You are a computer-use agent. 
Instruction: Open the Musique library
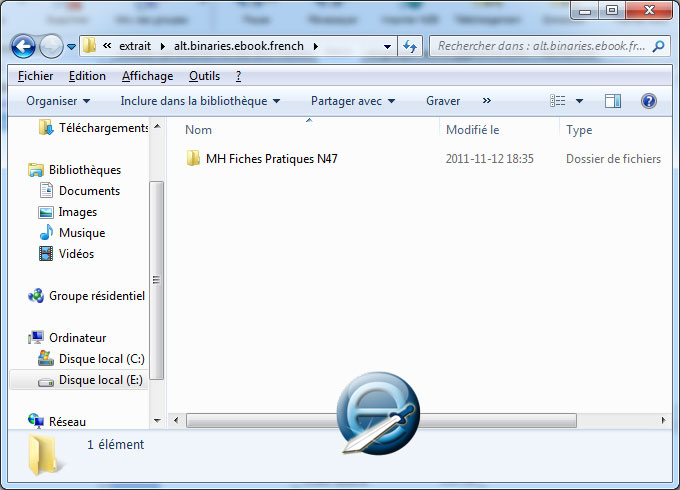point(82,233)
